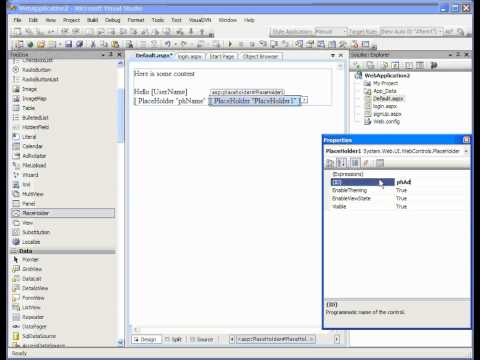Click the Undo toolbar icon
This screenshot has height=360, width=480.
tap(167, 44)
